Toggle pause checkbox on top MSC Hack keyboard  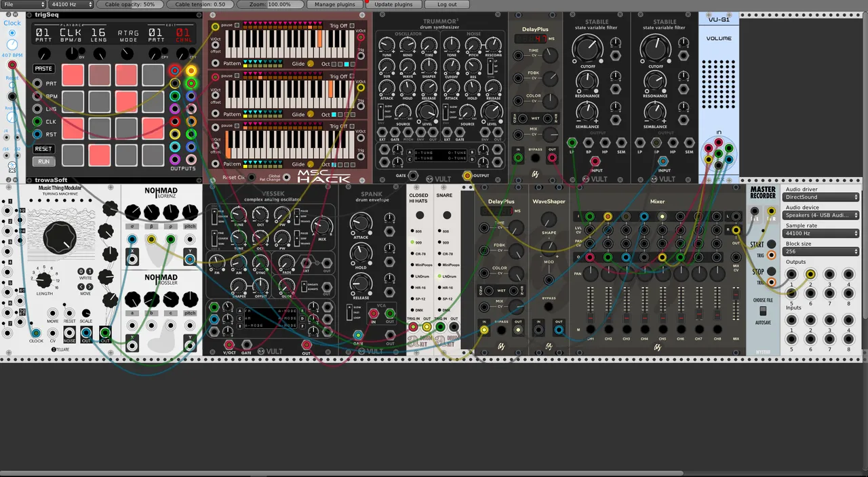(237, 26)
